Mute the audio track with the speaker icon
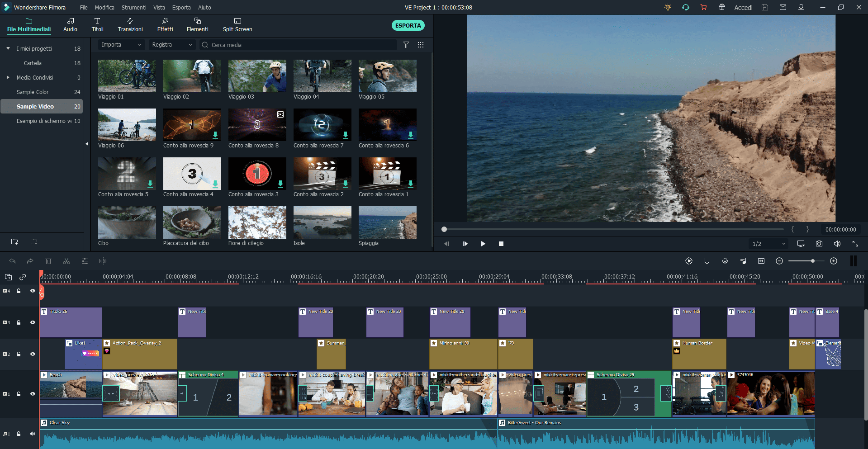 click(32, 434)
